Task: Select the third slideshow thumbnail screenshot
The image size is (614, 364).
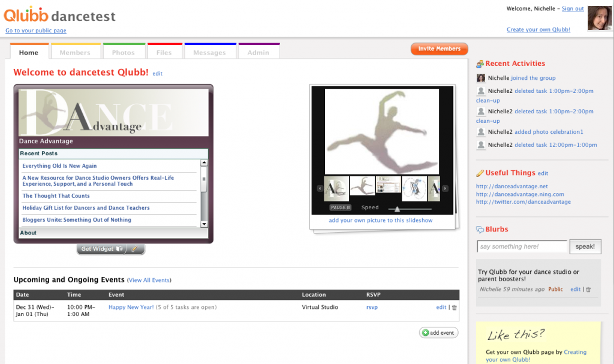Action: click(388, 185)
